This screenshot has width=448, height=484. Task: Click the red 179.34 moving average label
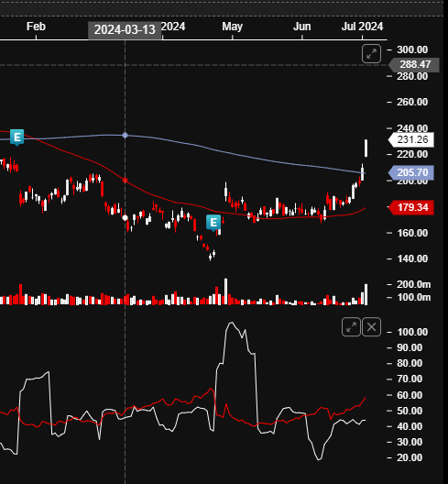pos(411,207)
